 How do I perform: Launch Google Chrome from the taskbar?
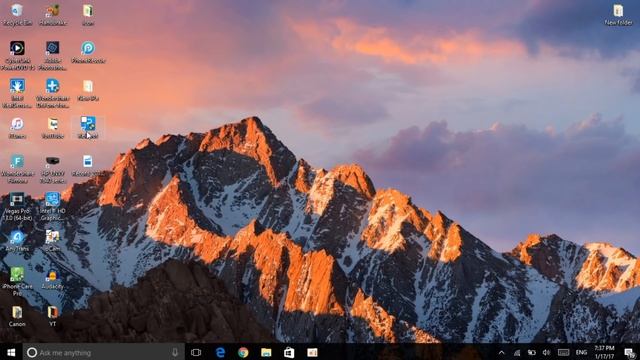243,352
